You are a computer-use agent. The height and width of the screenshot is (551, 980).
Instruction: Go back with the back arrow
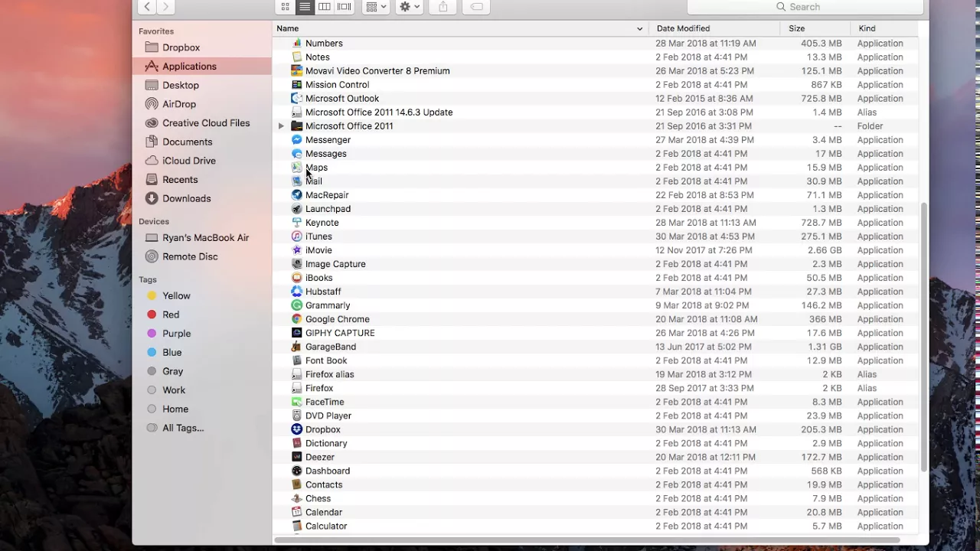147,7
